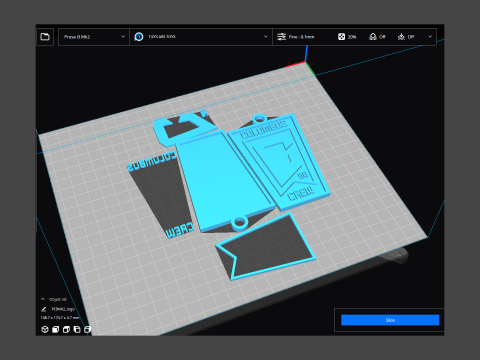Expand the material and nozzle dropdown
This screenshot has width=480, height=360.
pyautogui.click(x=201, y=37)
